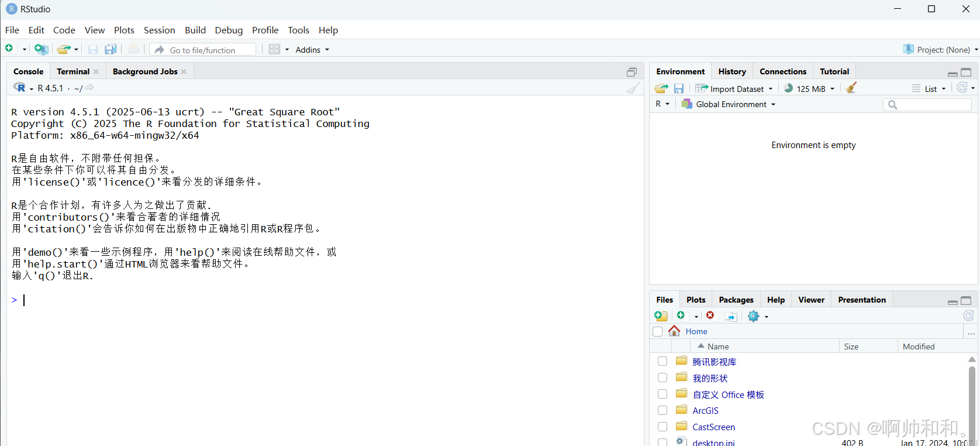980x446 pixels.
Task: Click the Home breadcrumb link
Action: (696, 331)
